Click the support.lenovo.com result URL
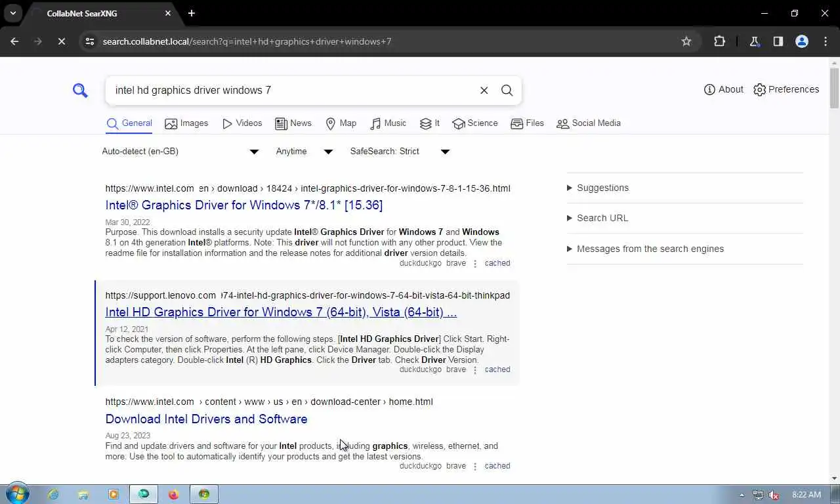Image resolution: width=840 pixels, height=504 pixels. (307, 295)
